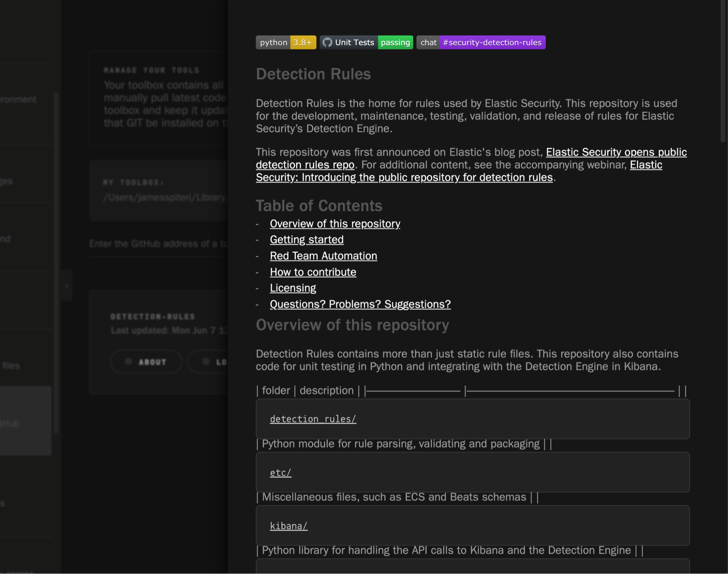This screenshot has height=574, width=728.
Task: Open the 'Red Team Automation' contents link
Action: point(323,256)
